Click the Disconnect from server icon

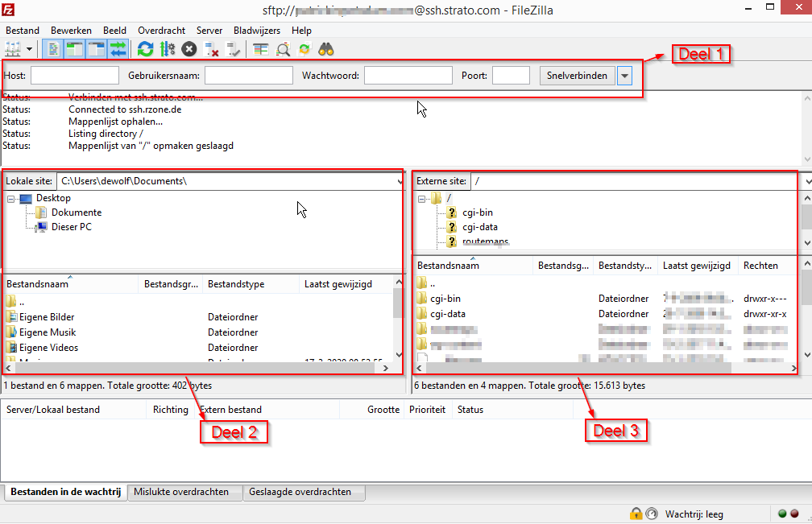coord(209,49)
